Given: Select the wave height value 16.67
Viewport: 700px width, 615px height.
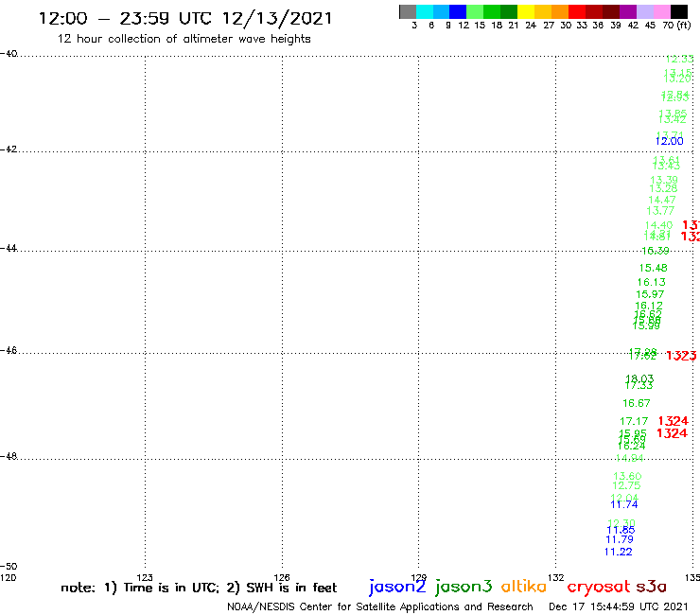Looking at the screenshot, I should (x=637, y=403).
